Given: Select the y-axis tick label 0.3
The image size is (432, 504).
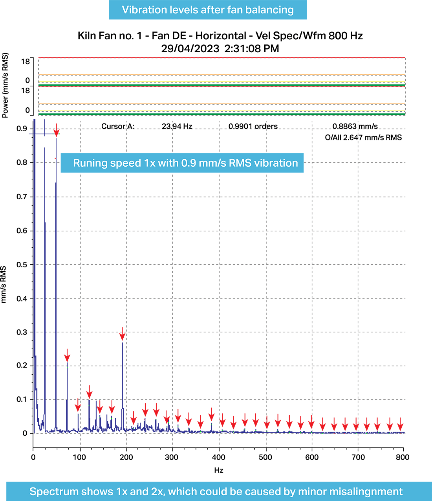Looking at the screenshot, I should point(22,332).
